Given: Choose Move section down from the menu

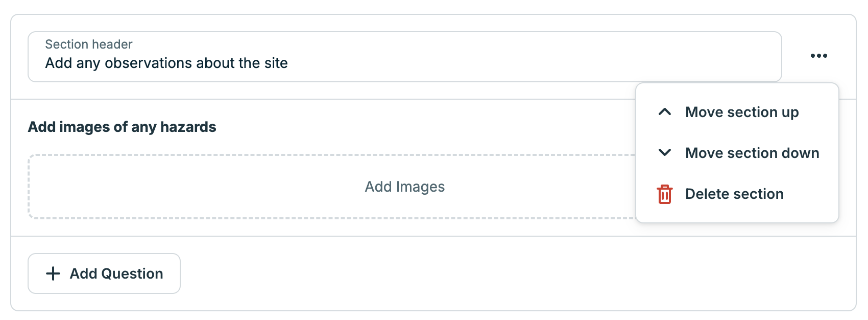Looking at the screenshot, I should [753, 153].
